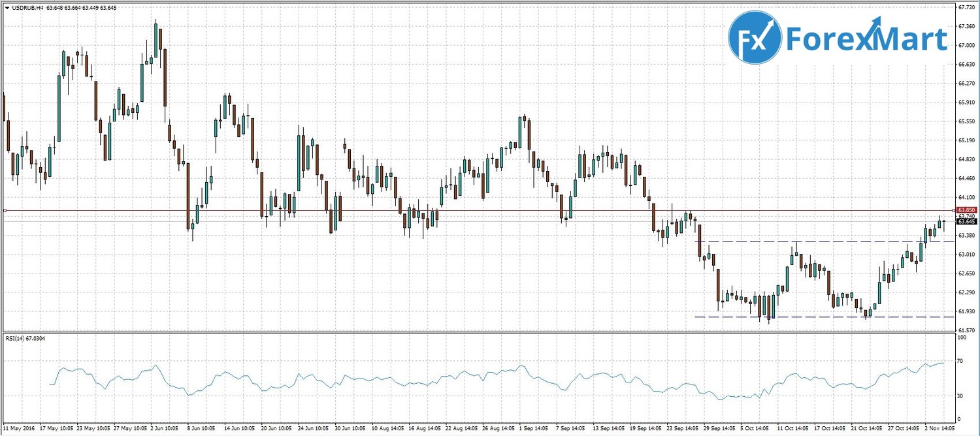Select the red 63.850 price level tag
980x436 pixels.
(966, 210)
